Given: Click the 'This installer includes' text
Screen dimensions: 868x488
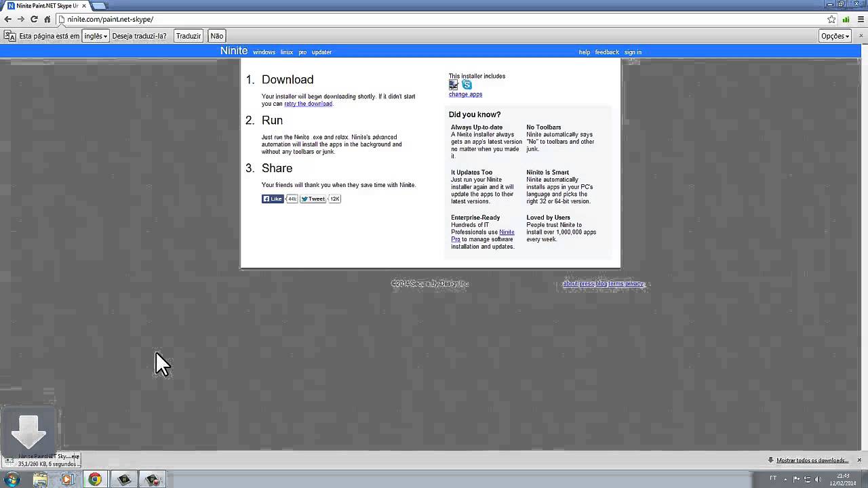Looking at the screenshot, I should click(477, 76).
